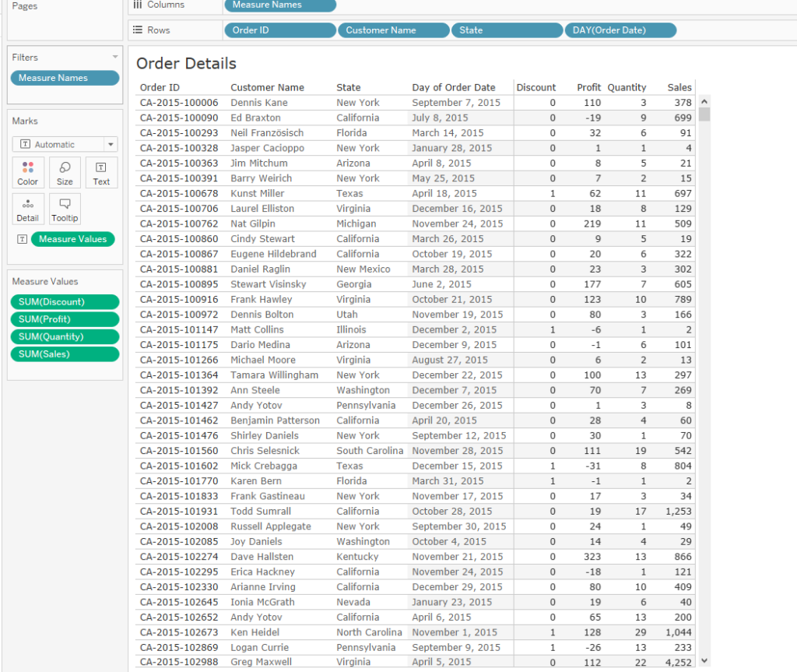Click the Tooltip mark card
Screen dimensions: 797x672
coord(65,209)
